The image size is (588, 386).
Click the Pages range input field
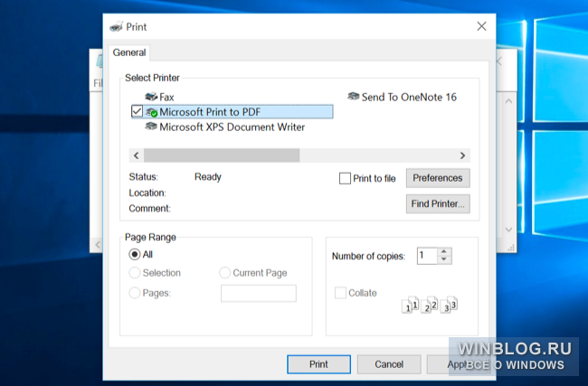259,293
